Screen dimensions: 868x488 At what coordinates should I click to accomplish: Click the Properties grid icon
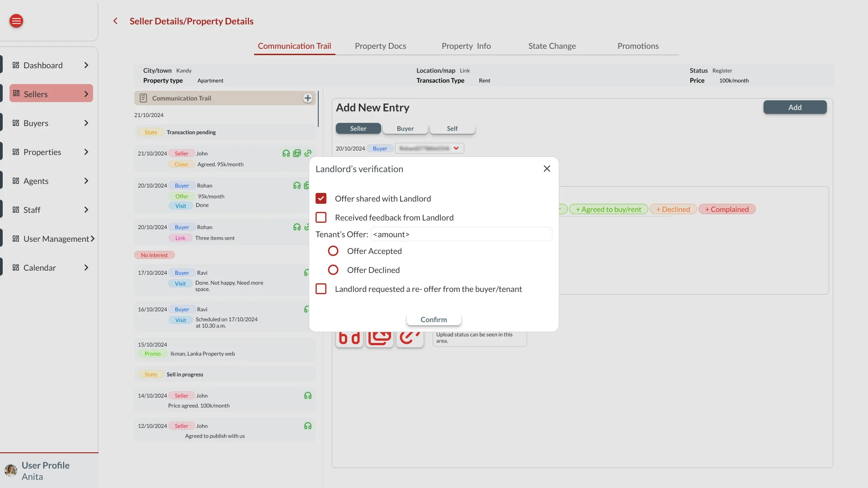(16, 152)
